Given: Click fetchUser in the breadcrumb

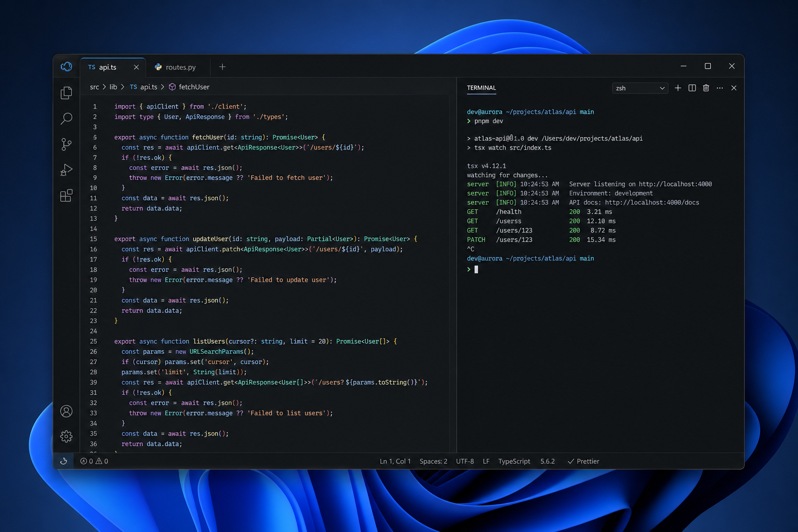Looking at the screenshot, I should (x=194, y=87).
